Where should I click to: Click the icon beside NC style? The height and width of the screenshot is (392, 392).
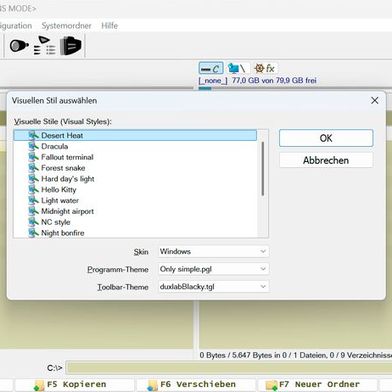[x=33, y=222]
